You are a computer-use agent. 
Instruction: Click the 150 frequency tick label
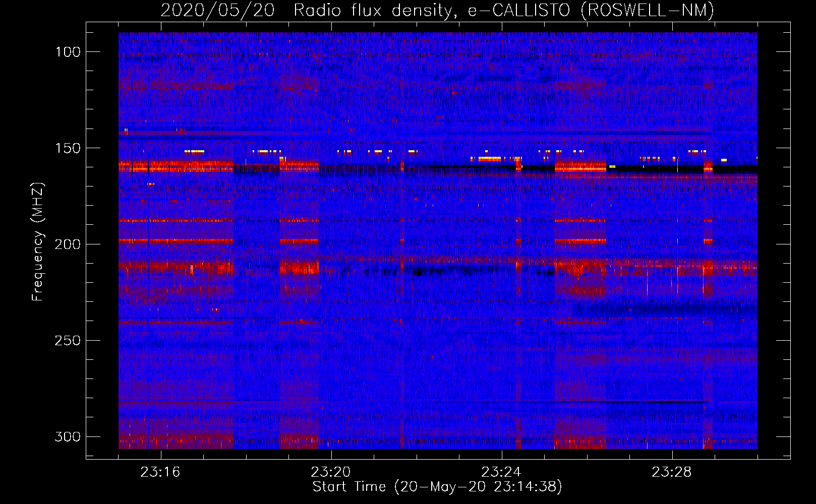pos(68,148)
